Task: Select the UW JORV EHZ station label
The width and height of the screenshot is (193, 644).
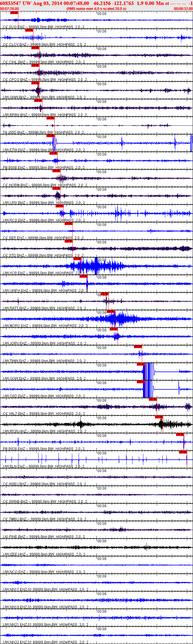Action: click(44, 343)
